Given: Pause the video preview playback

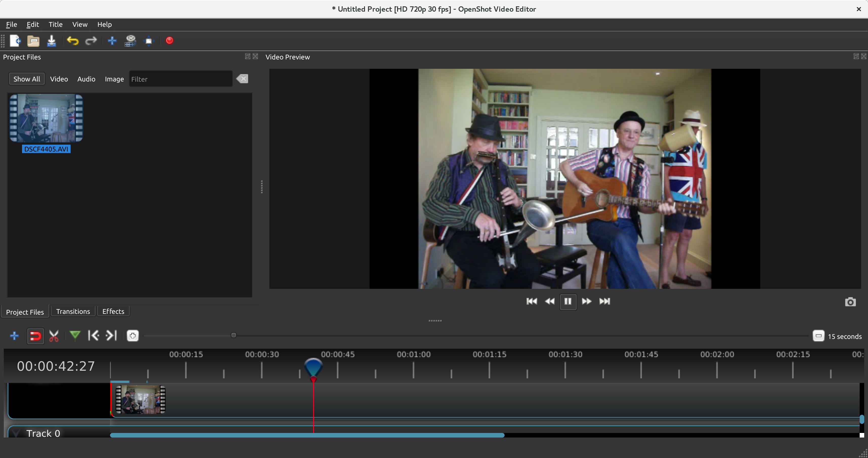Looking at the screenshot, I should click(568, 301).
